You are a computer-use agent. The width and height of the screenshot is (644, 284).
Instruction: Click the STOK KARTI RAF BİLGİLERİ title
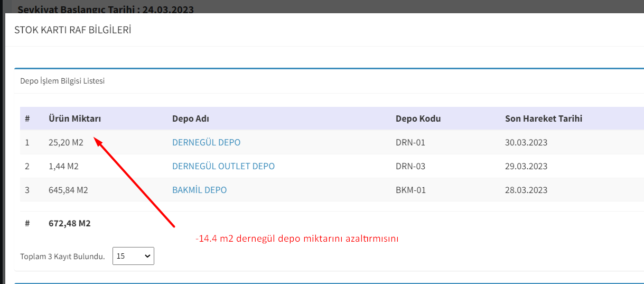(72, 30)
